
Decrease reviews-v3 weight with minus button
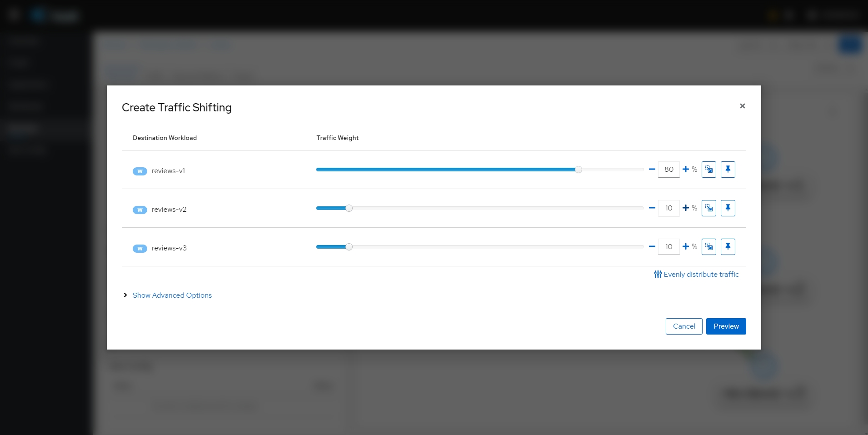coord(652,247)
